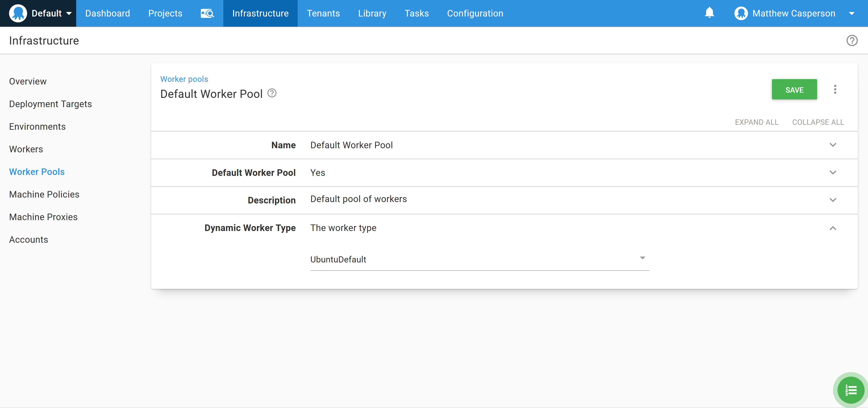Expand the Default Worker Pool section chevron
The width and height of the screenshot is (868, 408).
pos(833,172)
